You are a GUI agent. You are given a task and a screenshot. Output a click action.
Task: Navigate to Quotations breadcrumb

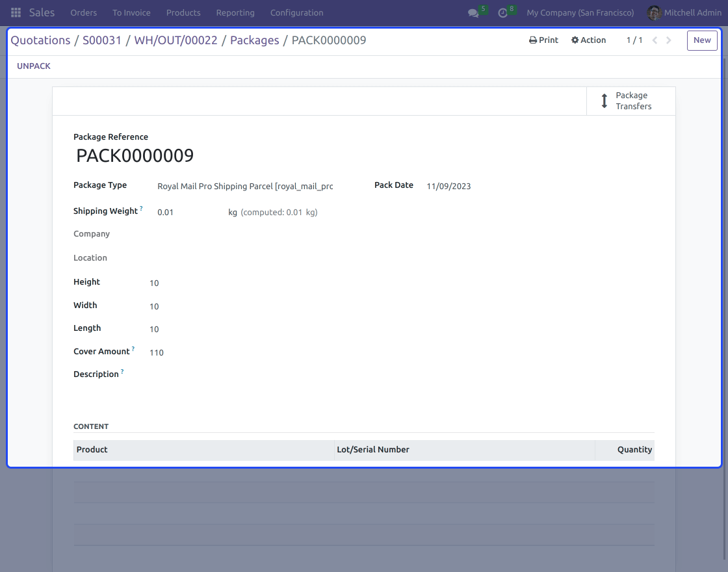40,40
